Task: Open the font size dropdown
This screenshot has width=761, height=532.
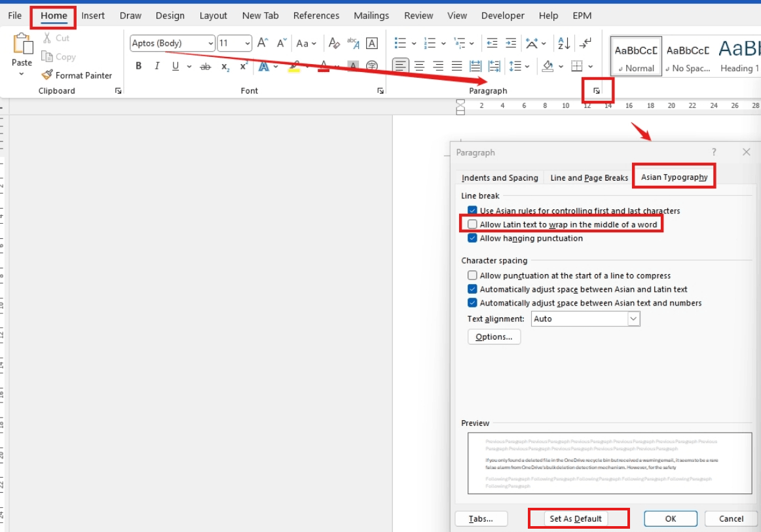Action: [x=248, y=43]
